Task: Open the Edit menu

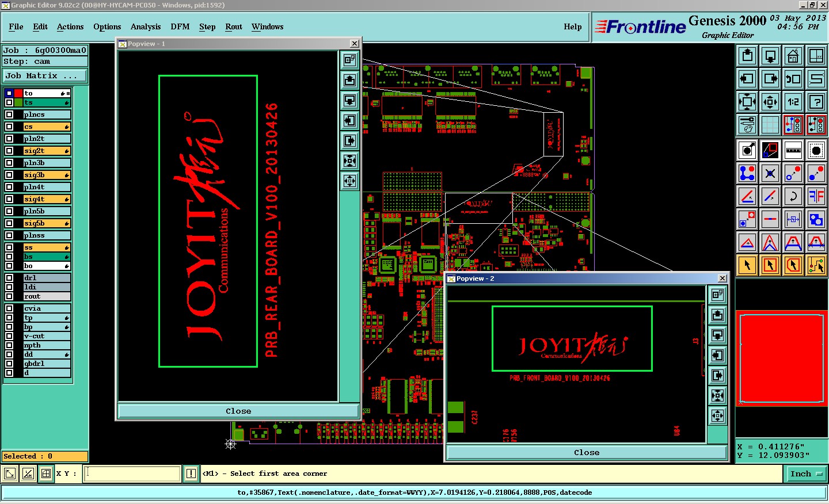Action: tap(40, 26)
